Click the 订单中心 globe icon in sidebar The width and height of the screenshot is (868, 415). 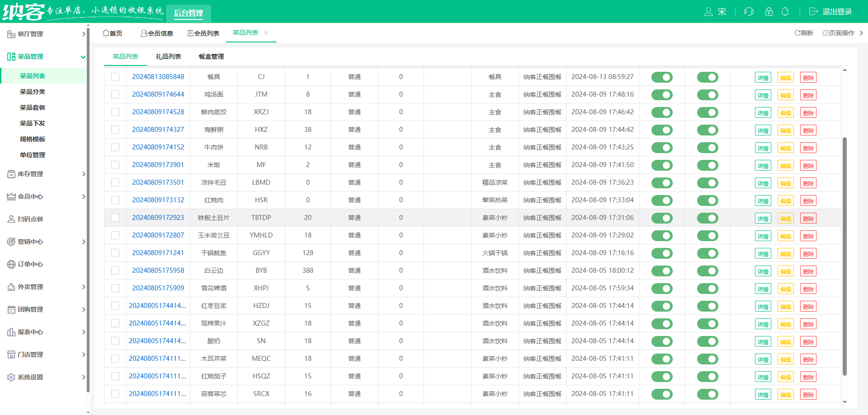point(11,264)
